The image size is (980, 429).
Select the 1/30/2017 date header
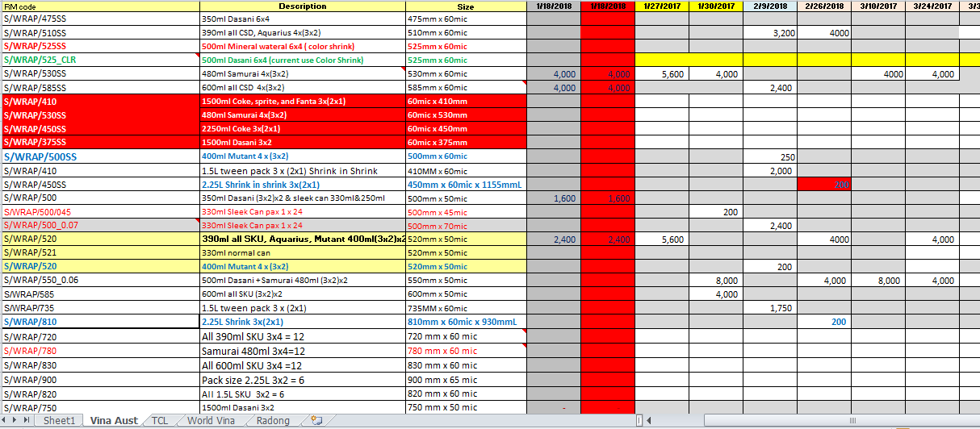point(716,6)
